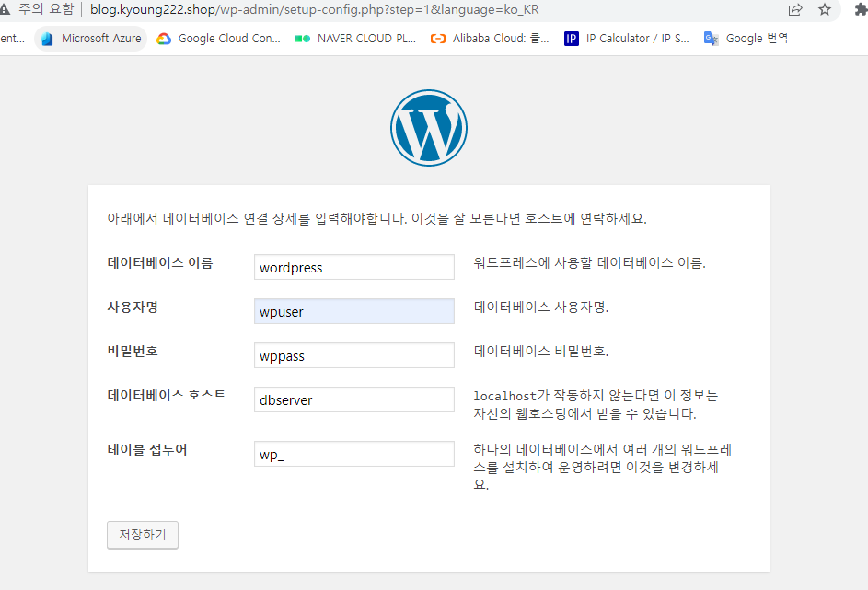This screenshot has width=868, height=590.
Task: Click the username field containing wpuser
Action: 354,311
